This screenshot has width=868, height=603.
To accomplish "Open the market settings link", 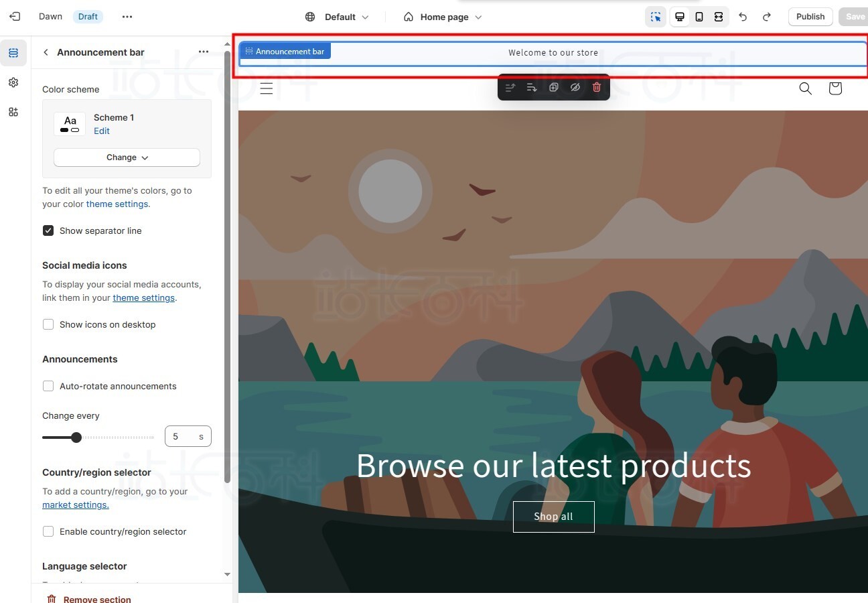I will pos(75,505).
